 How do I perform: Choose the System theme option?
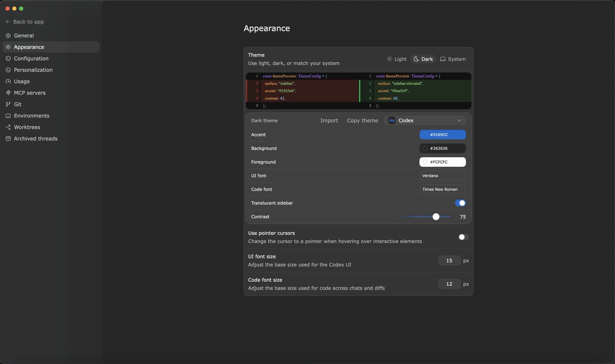tap(452, 59)
